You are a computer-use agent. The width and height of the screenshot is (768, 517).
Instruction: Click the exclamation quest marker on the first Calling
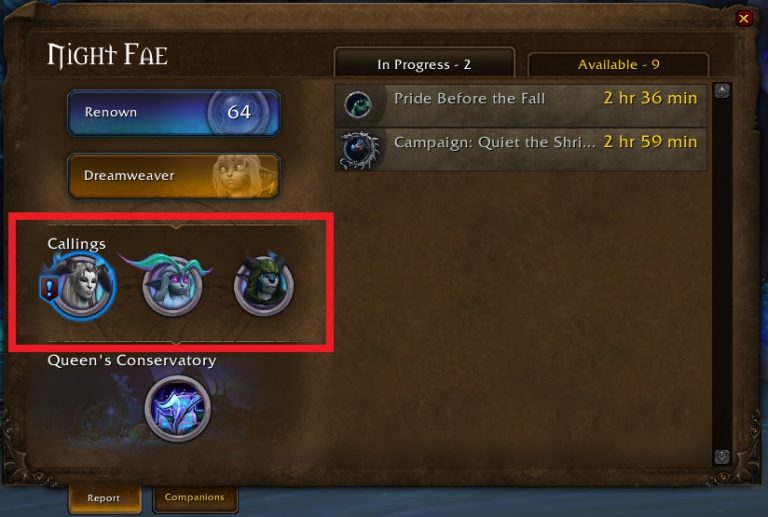(49, 289)
